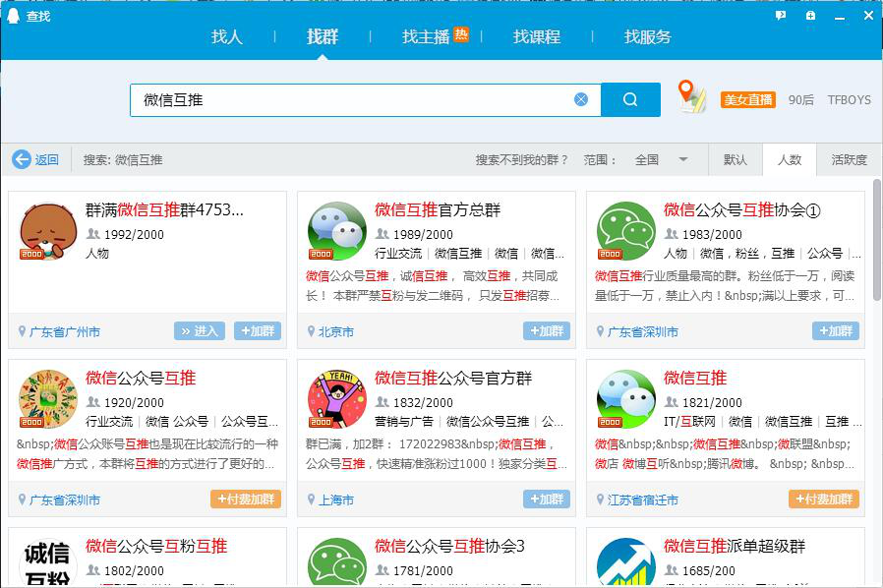883x588 pixels.
Task: Open group title 微信公众号互推协会①
Action: click(741, 209)
